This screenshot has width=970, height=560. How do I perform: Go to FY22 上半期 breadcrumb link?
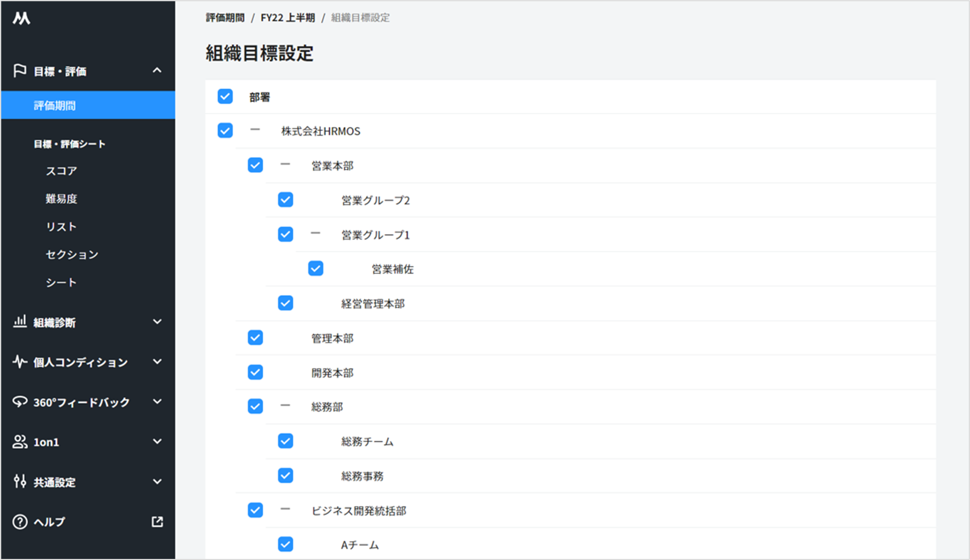[x=287, y=18]
